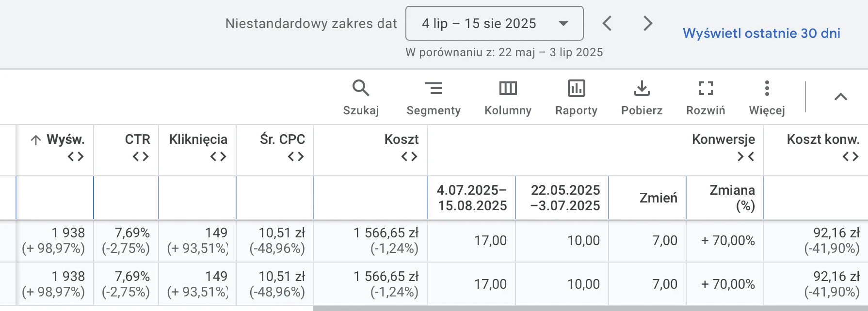Open the Szukaj search tool
The height and width of the screenshot is (311, 868).
click(x=361, y=97)
